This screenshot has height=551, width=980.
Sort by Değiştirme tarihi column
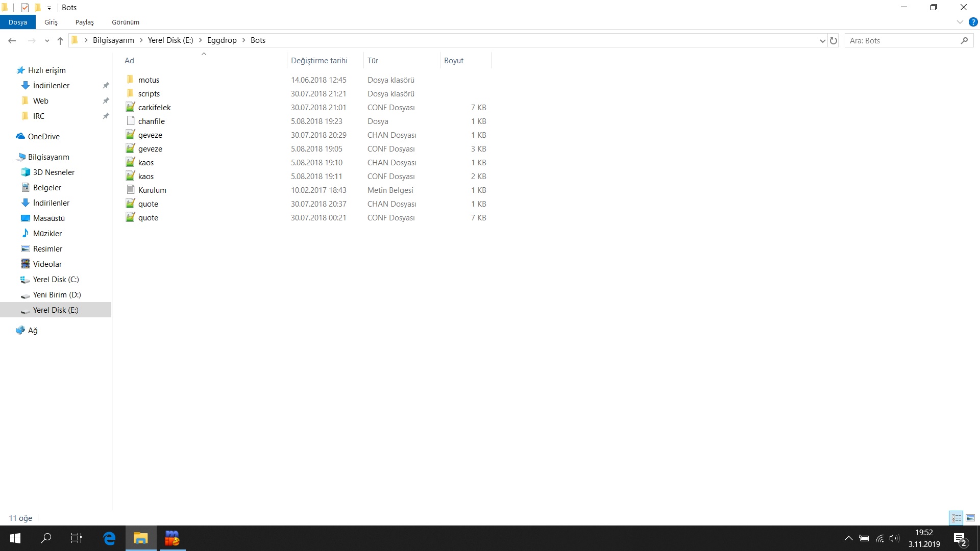coord(319,60)
